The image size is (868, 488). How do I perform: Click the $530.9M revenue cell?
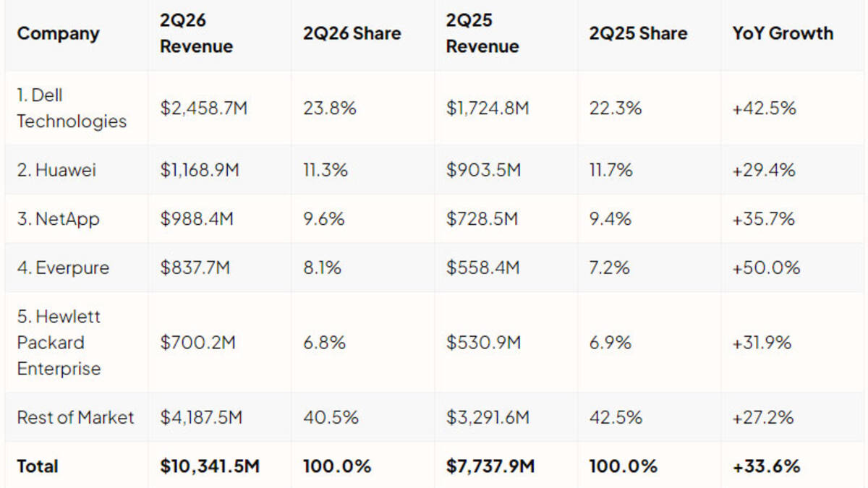(483, 343)
